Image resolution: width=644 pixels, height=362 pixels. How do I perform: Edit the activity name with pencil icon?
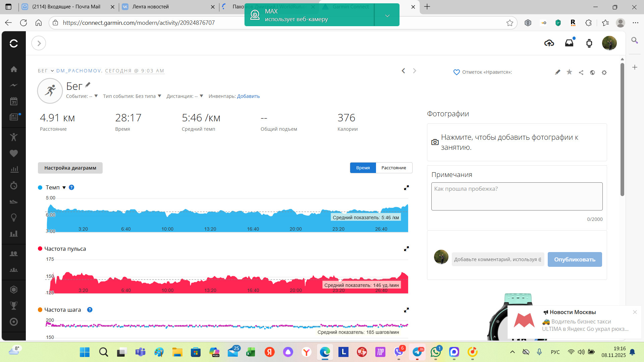(x=88, y=85)
